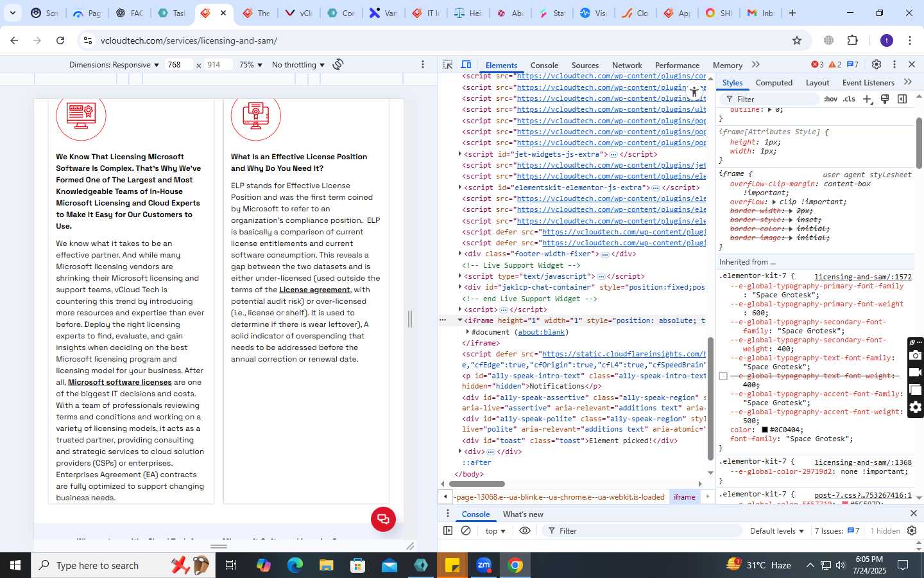924x578 pixels.
Task: Click the console live expression eye icon
Action: (524, 530)
